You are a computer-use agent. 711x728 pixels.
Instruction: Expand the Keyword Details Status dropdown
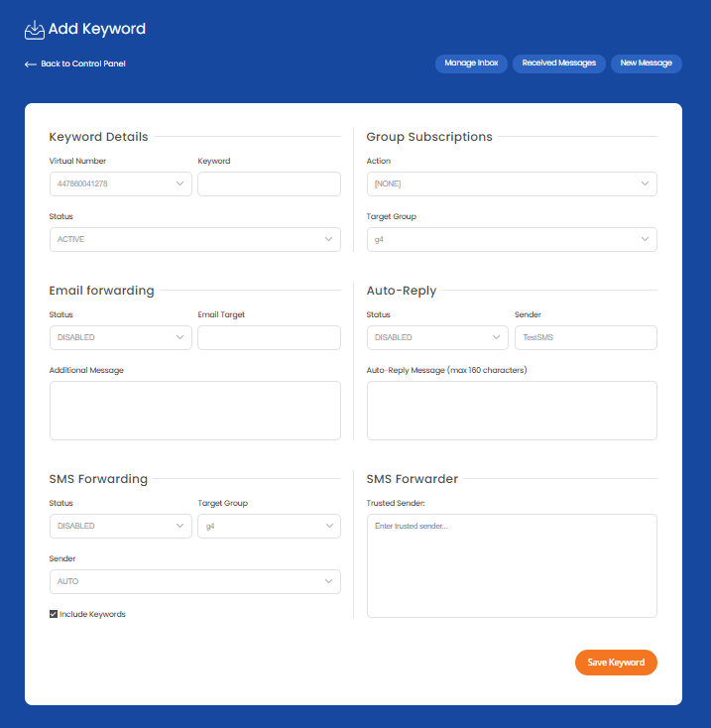click(x=194, y=239)
